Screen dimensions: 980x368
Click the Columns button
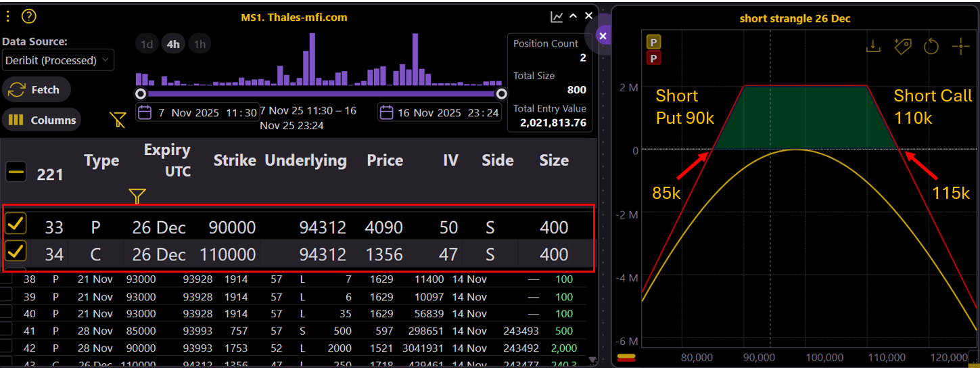tap(42, 120)
